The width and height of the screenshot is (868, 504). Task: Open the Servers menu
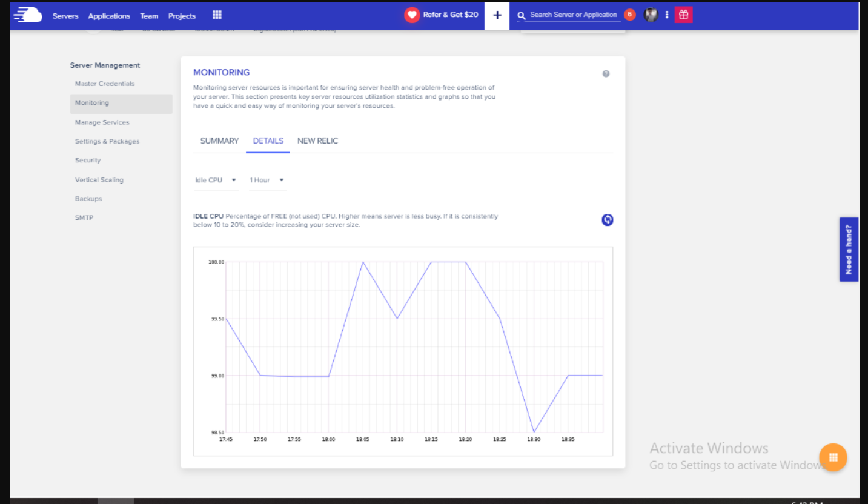(x=65, y=16)
